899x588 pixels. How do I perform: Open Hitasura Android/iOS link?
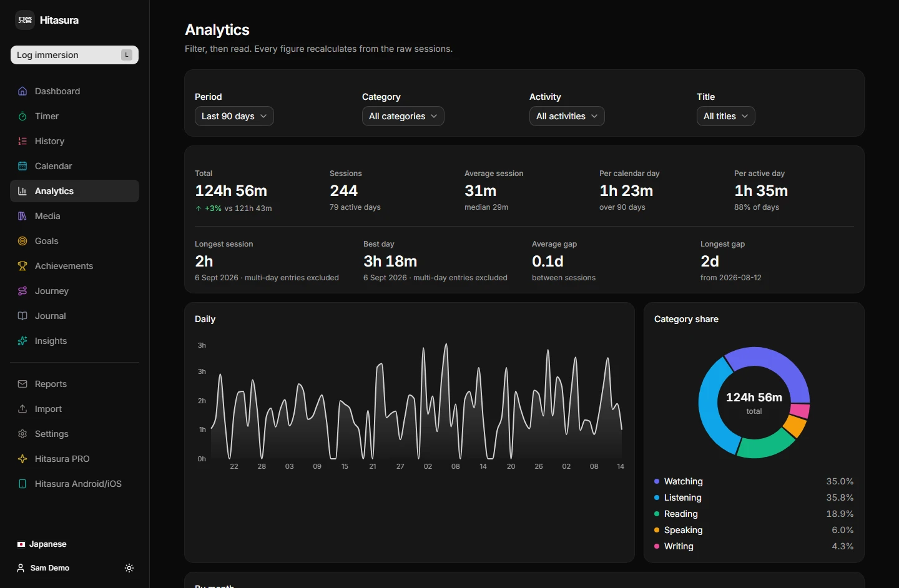[x=74, y=484]
